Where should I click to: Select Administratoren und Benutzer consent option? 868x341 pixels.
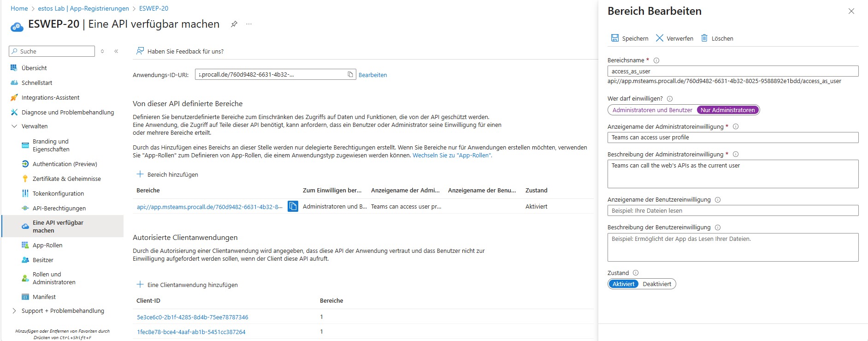[652, 110]
